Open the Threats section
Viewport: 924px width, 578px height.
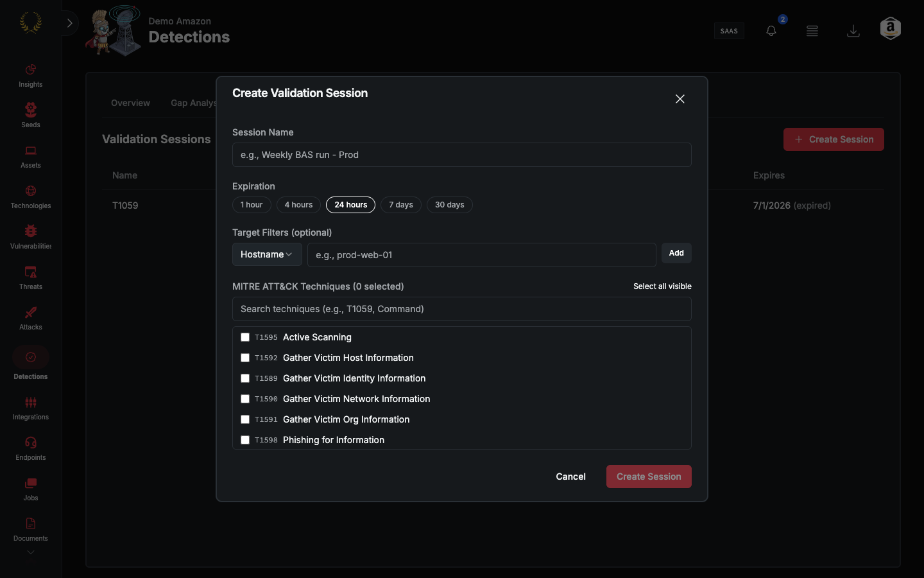(31, 278)
